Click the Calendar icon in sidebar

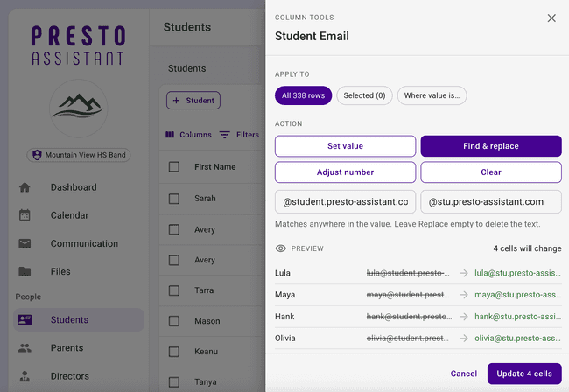click(25, 215)
